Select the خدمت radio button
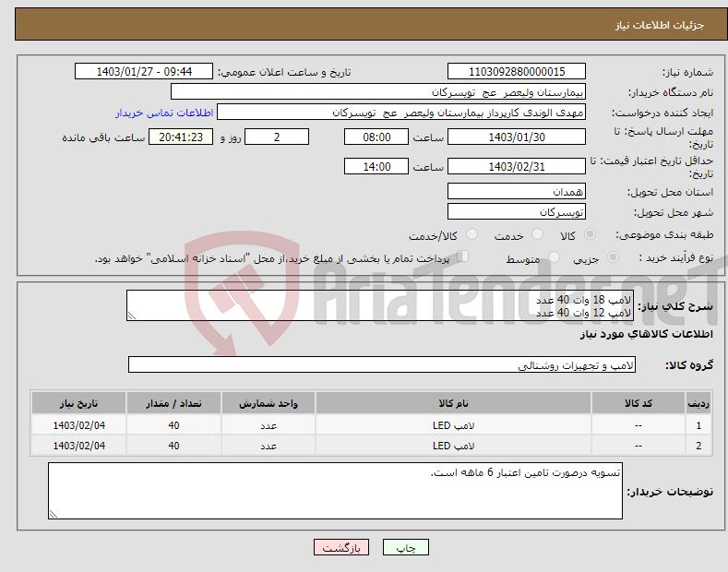Screen dimensions: 728x572 pyautogui.click(x=537, y=234)
